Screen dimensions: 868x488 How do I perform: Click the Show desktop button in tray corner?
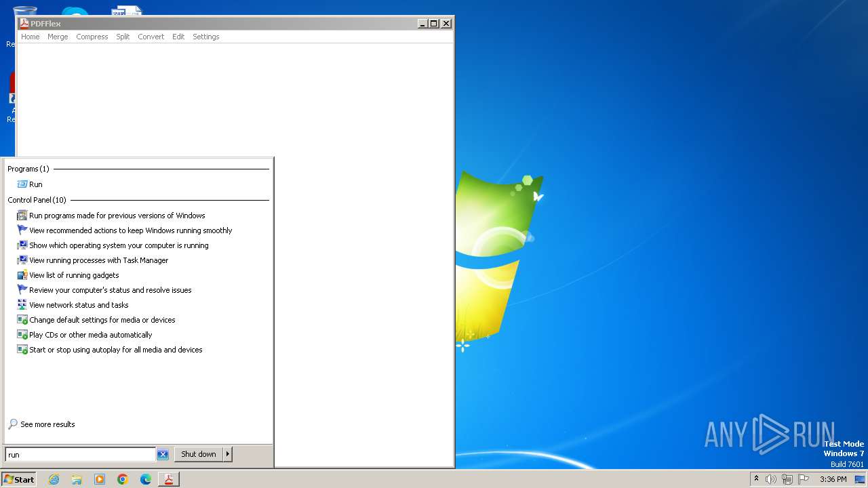(860, 479)
